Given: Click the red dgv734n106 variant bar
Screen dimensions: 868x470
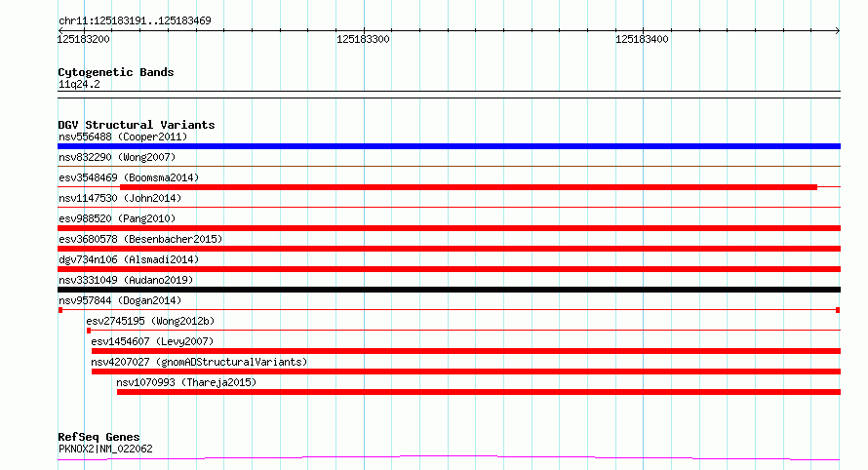Looking at the screenshot, I should [x=449, y=269].
